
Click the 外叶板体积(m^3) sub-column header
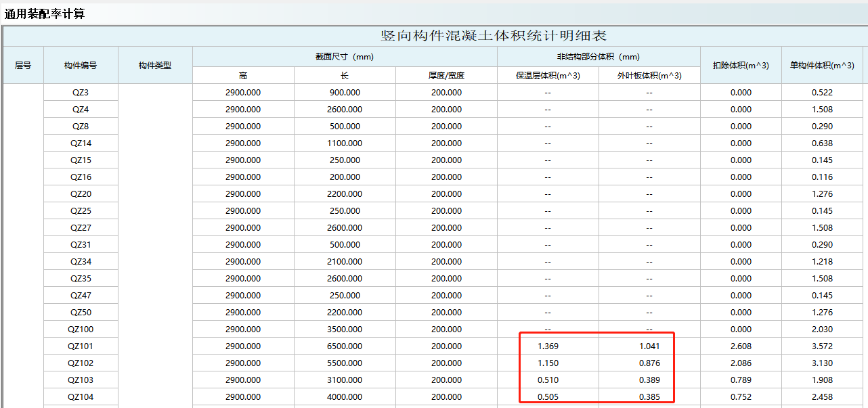click(649, 76)
